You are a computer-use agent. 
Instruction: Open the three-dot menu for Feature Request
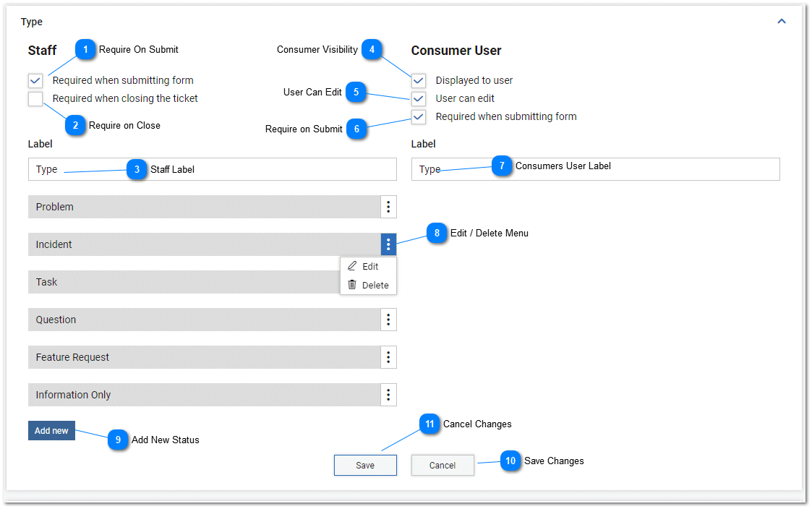(x=388, y=357)
